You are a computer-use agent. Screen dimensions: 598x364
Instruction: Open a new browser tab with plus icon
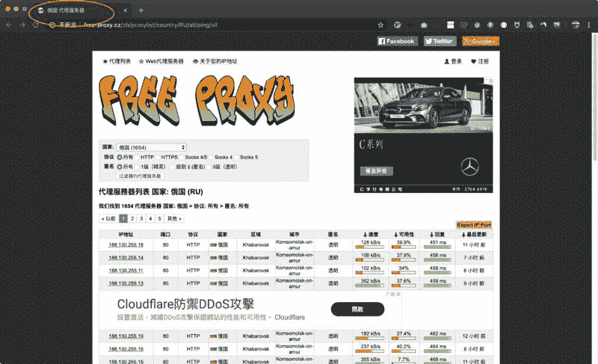141,10
